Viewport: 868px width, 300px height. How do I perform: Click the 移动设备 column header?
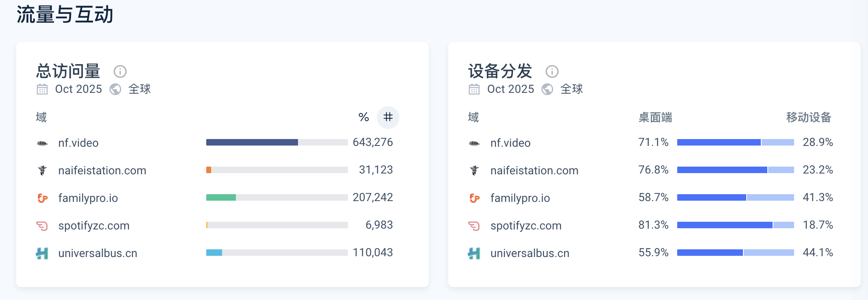tap(809, 118)
